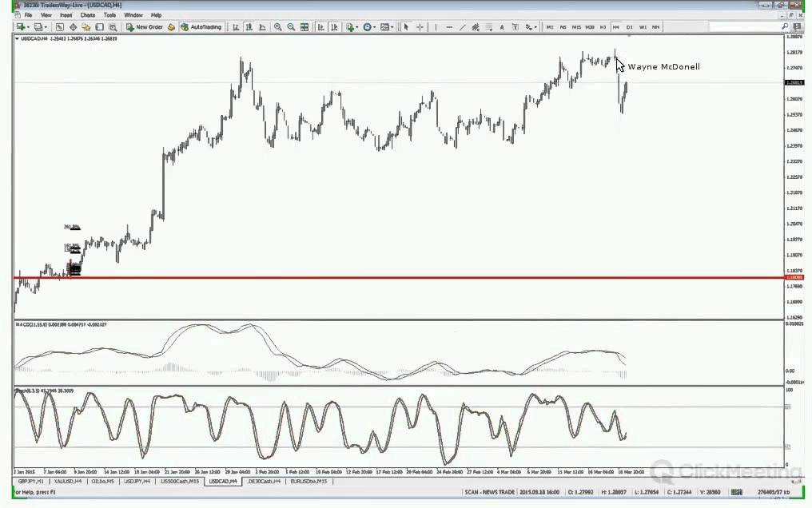This screenshot has height=508, width=812.
Task: Show the Navigator panel star icon
Action: 86,27
